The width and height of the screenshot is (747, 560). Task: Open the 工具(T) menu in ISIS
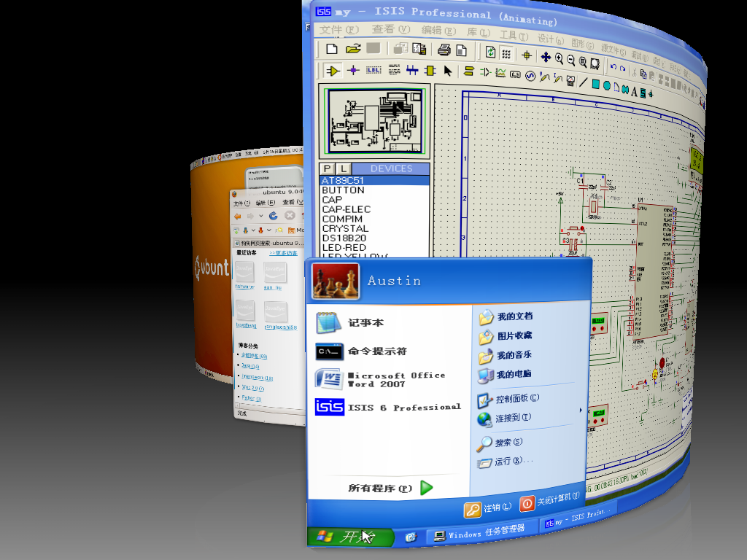pos(514,35)
